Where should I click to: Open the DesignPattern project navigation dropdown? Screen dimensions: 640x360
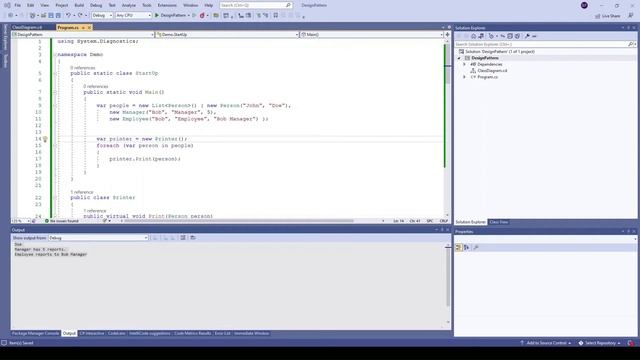click(83, 35)
